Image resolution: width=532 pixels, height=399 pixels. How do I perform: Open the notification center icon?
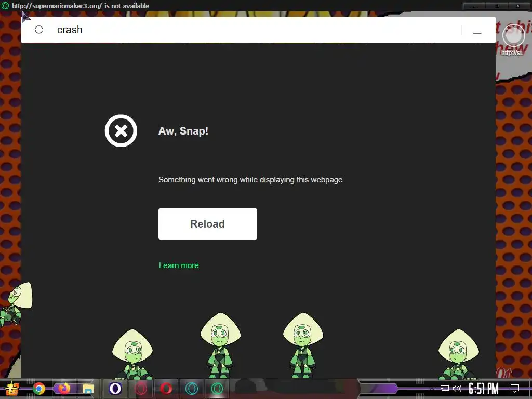pyautogui.click(x=515, y=389)
